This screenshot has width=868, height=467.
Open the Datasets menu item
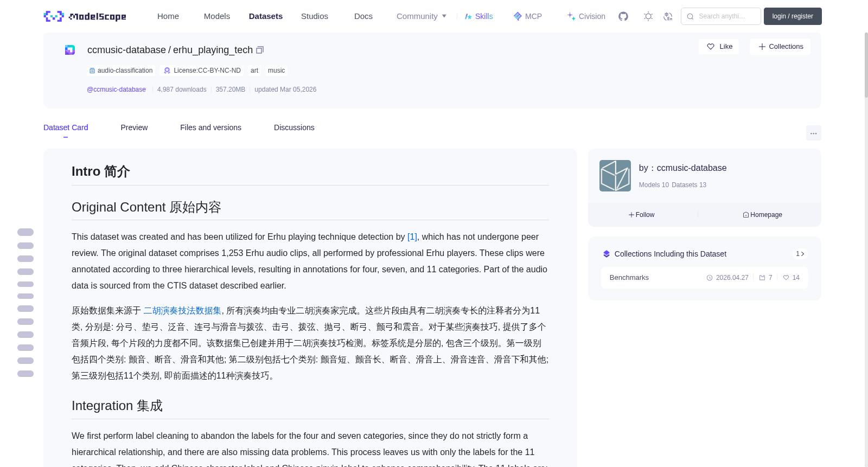266,16
